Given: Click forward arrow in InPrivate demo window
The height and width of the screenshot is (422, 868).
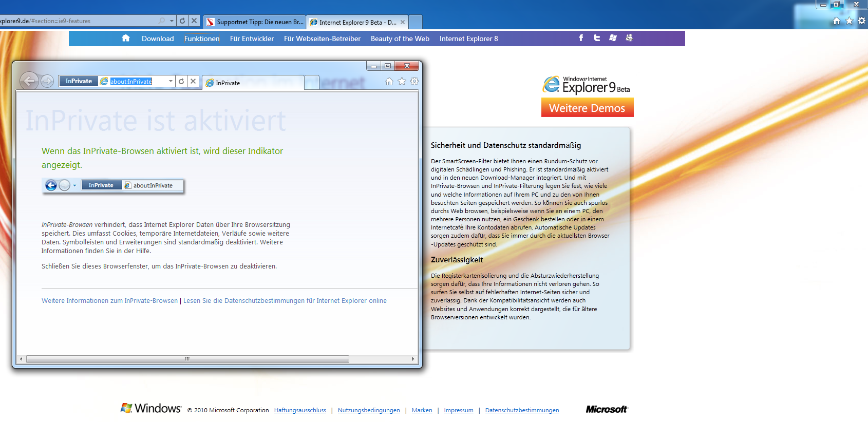Looking at the screenshot, I should point(47,81).
